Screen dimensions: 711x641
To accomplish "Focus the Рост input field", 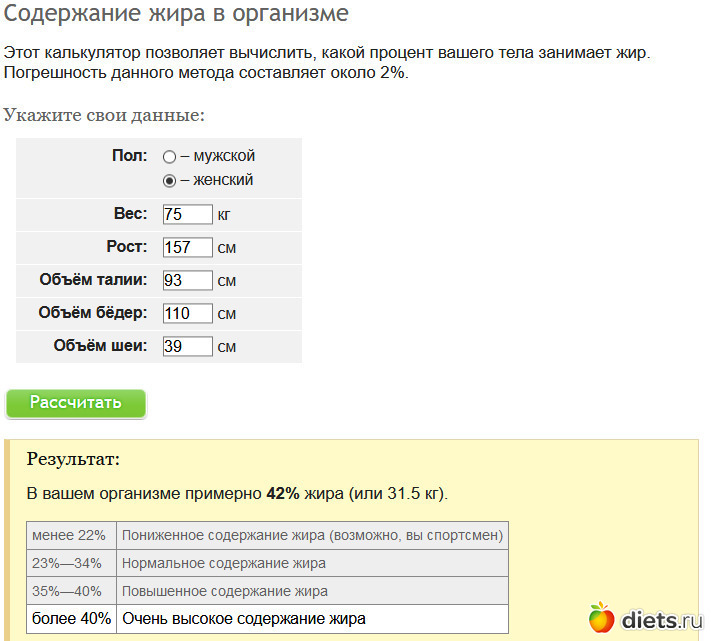I will (187, 247).
